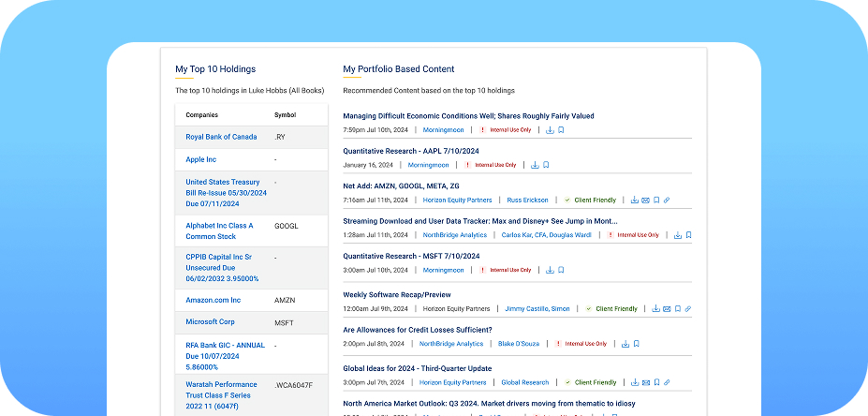Bookmark the Weekly Software Recap/Preview
868x416 pixels.
tap(678, 309)
